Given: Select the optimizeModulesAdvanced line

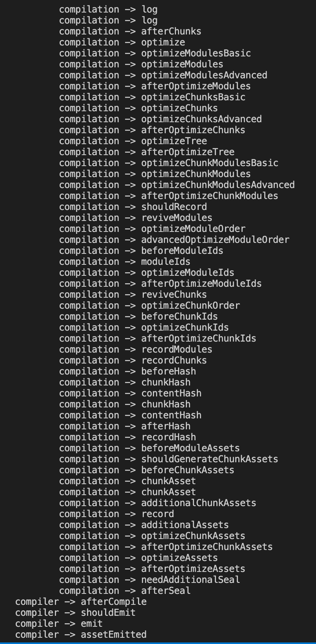Looking at the screenshot, I should coord(204,75).
